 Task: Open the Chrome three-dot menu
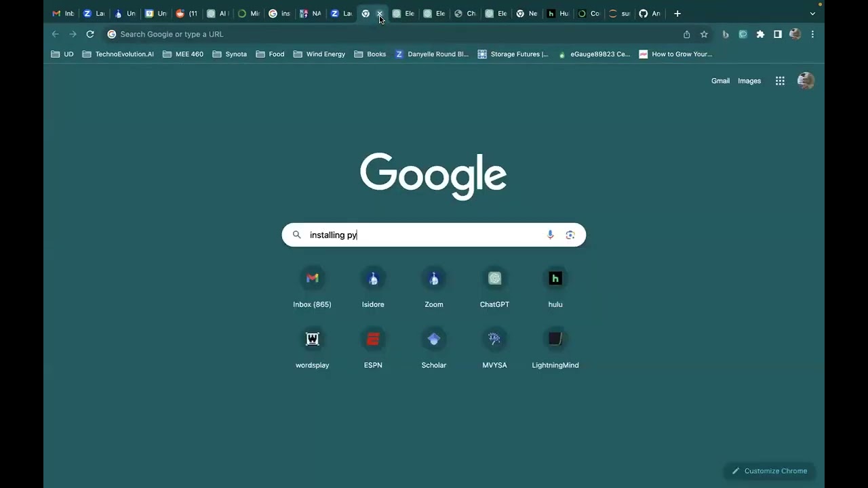click(812, 34)
